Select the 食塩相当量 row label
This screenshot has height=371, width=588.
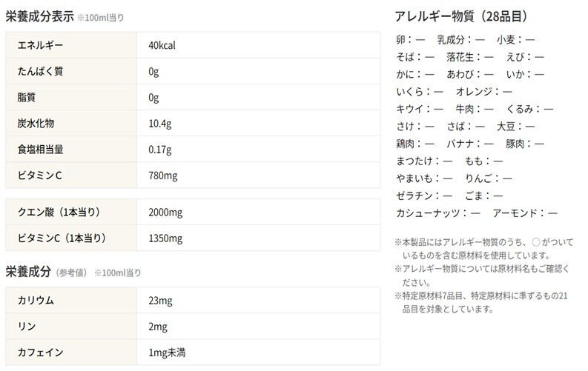pos(40,150)
